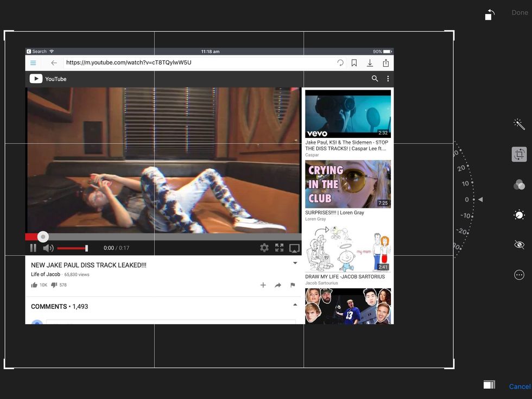Tap the Search back-to-app status item
This screenshot has height=399, width=532.
coord(36,51)
